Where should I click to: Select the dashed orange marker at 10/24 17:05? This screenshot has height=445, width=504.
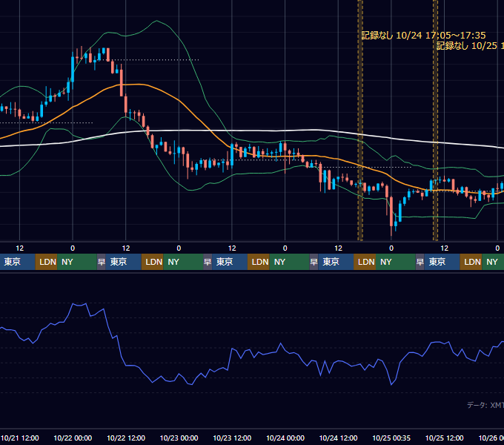[360, 120]
